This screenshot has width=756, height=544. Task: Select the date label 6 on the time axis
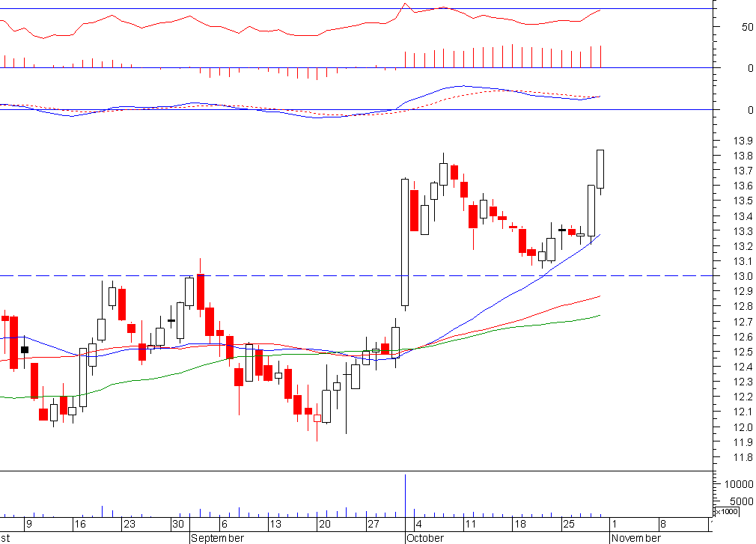(x=225, y=524)
